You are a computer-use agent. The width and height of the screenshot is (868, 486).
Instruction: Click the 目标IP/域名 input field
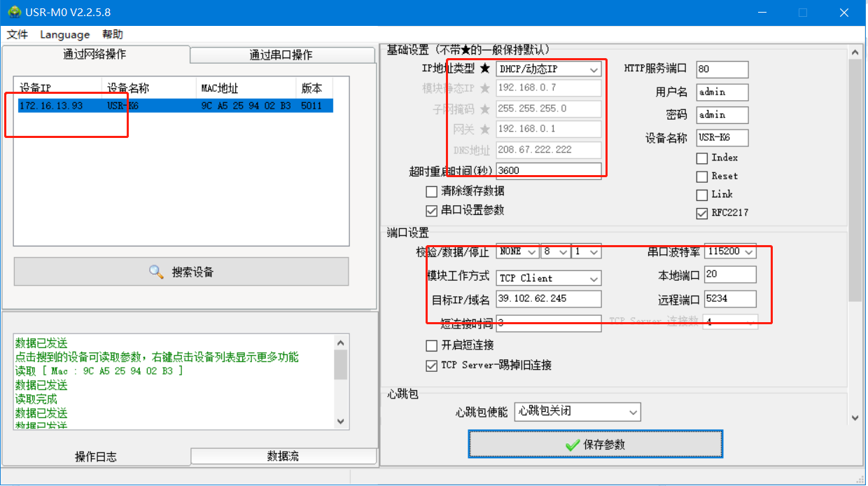[x=548, y=299]
